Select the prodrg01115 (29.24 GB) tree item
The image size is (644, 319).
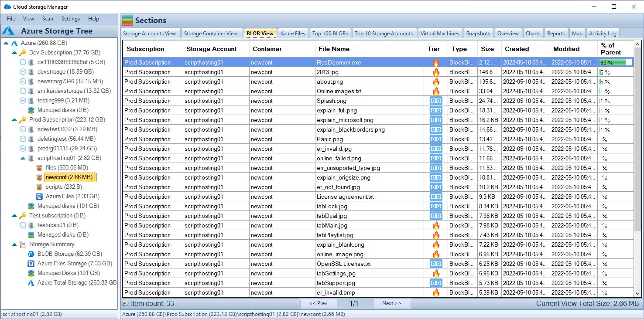coord(67,149)
